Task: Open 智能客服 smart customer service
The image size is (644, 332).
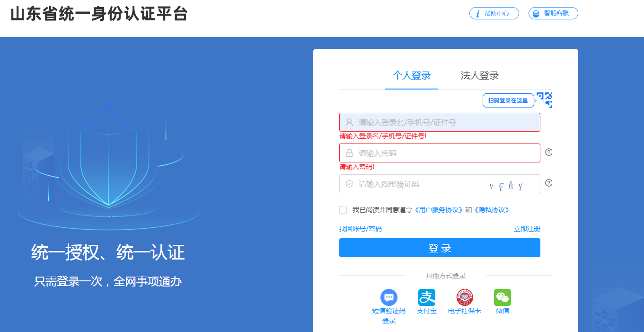Action: click(553, 13)
